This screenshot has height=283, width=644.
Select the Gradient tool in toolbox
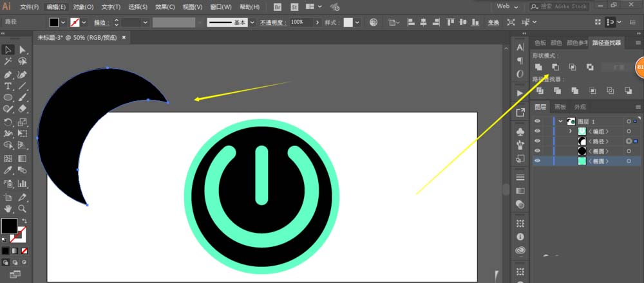tap(22, 158)
